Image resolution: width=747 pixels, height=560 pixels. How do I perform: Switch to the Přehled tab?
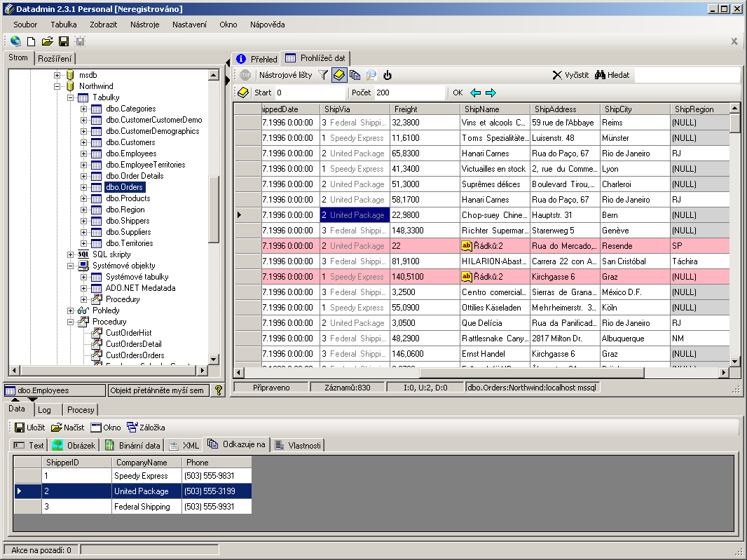coord(256,59)
